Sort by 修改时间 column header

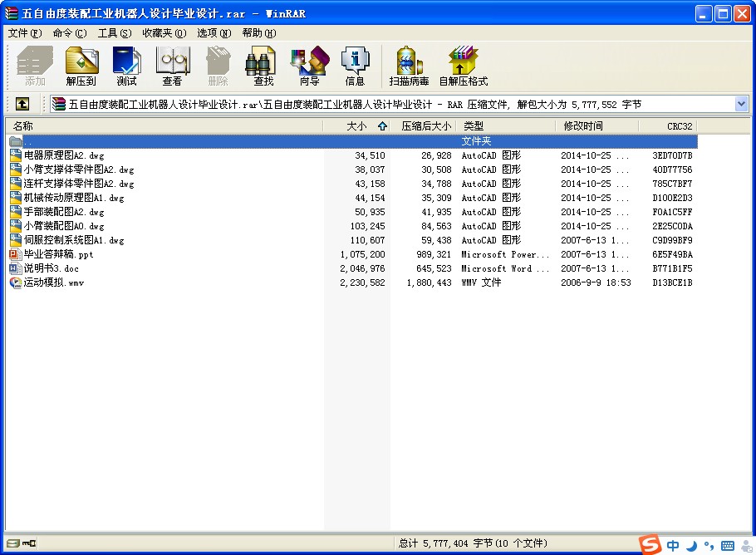(583, 126)
